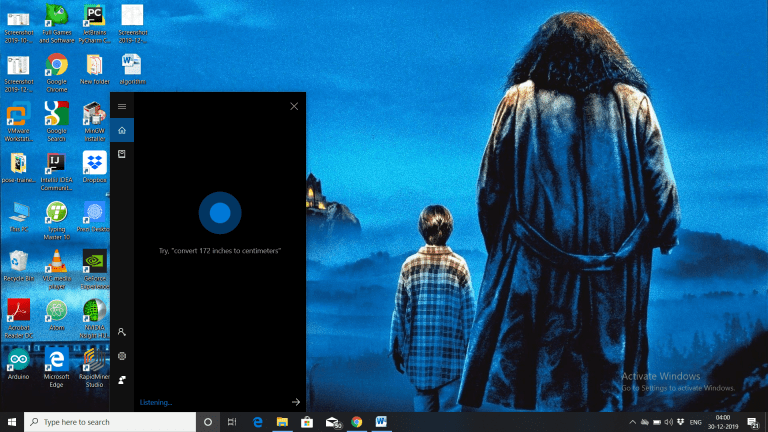
Task: Switch to Chrome on the taskbar
Action: 357,422
